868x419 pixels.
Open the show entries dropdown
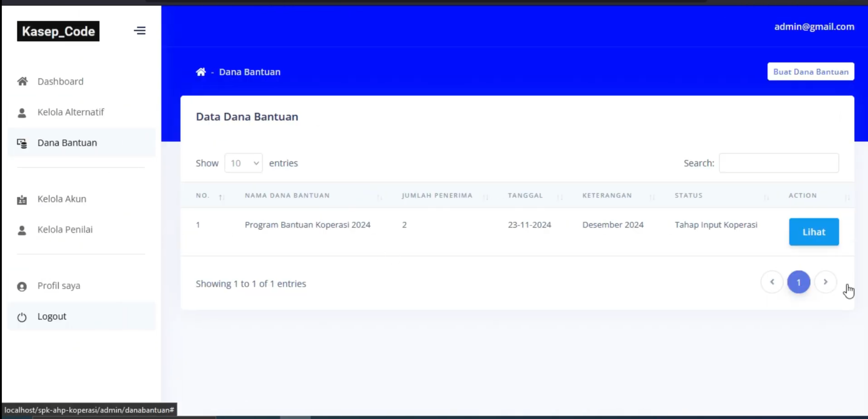243,163
